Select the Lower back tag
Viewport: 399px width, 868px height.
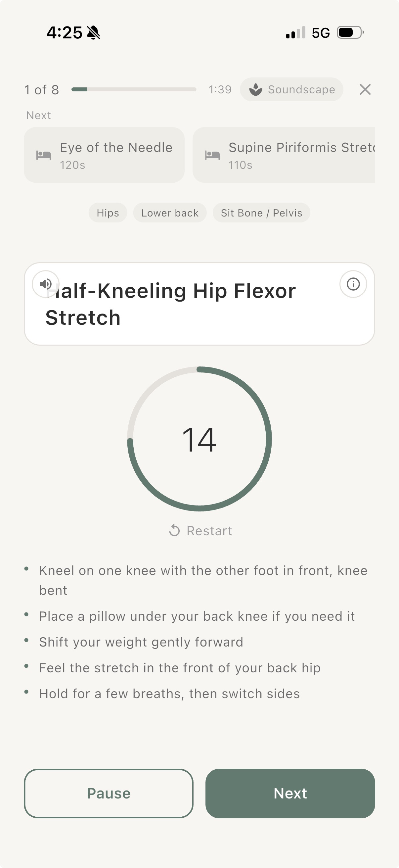coord(170,213)
